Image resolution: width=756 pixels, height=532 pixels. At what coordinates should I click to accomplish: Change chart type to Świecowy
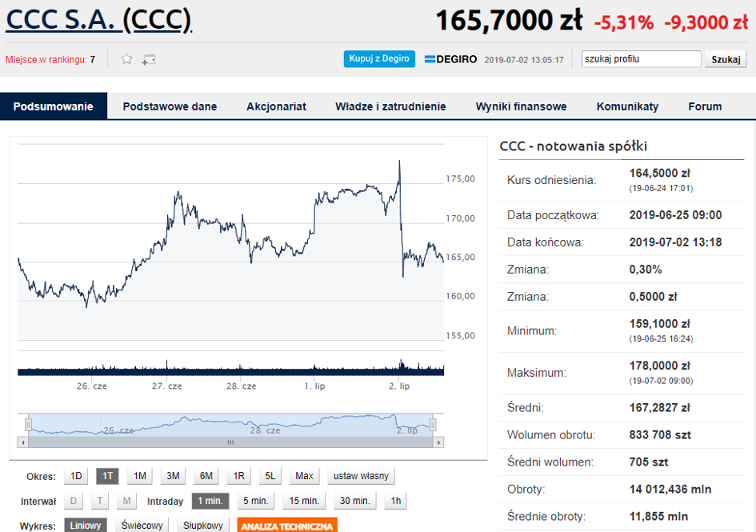pyautogui.click(x=142, y=526)
